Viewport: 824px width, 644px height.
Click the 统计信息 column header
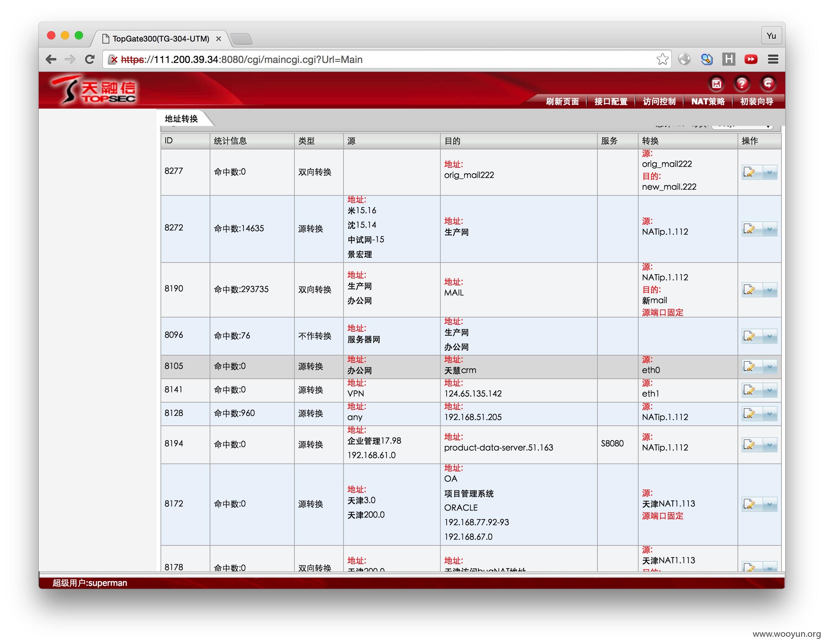252,141
